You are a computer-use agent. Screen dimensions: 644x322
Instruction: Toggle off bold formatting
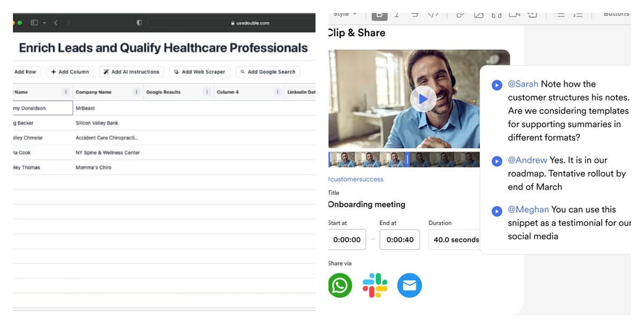coord(379,14)
